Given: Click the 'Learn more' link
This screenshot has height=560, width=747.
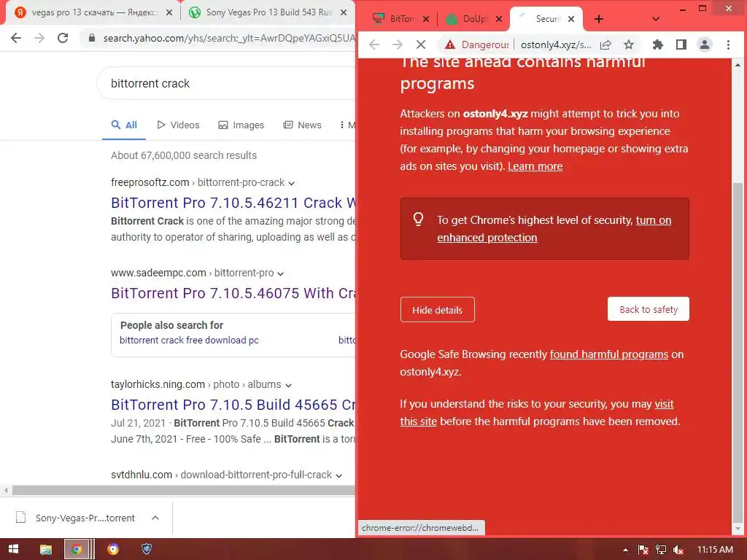Looking at the screenshot, I should (x=535, y=166).
